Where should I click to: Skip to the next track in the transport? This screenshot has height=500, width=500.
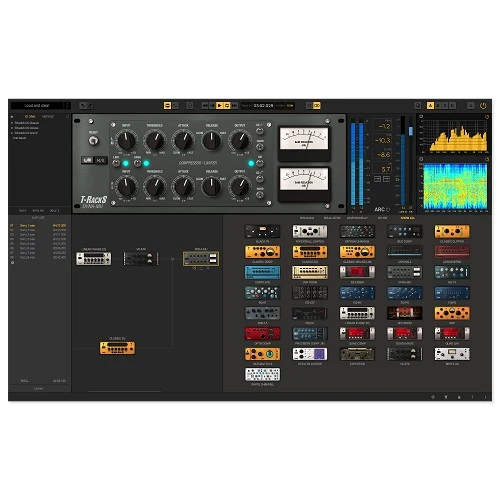pyautogui.click(x=234, y=106)
